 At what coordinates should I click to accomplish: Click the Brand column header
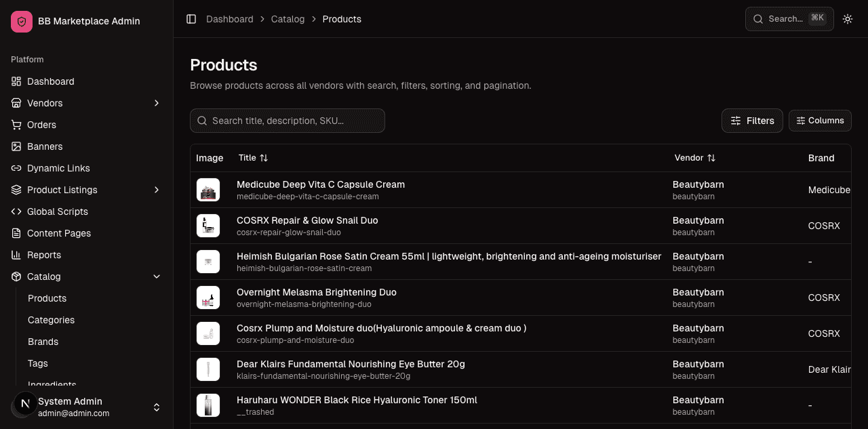point(821,158)
